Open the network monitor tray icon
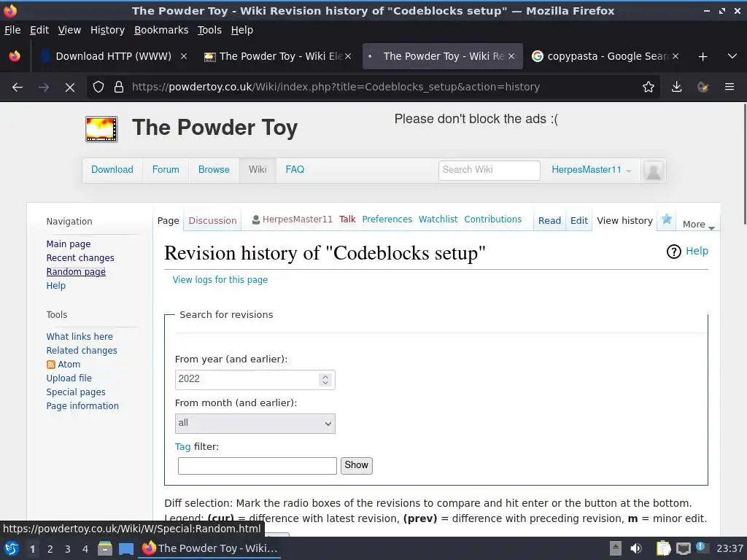Viewport: 747px width, 560px height. pyautogui.click(x=683, y=548)
